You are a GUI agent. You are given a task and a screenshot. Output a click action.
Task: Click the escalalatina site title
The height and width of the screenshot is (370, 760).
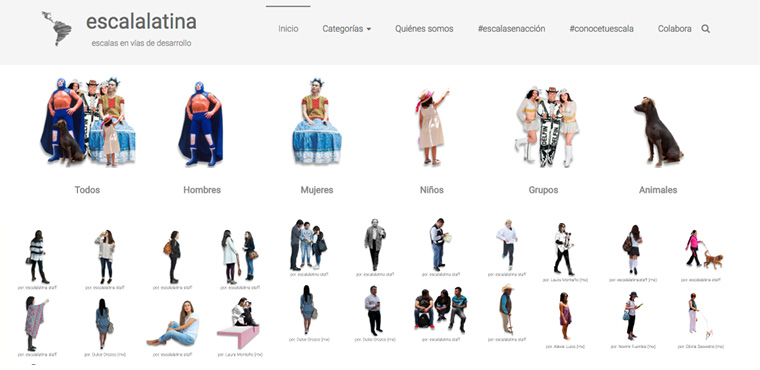pos(141,21)
